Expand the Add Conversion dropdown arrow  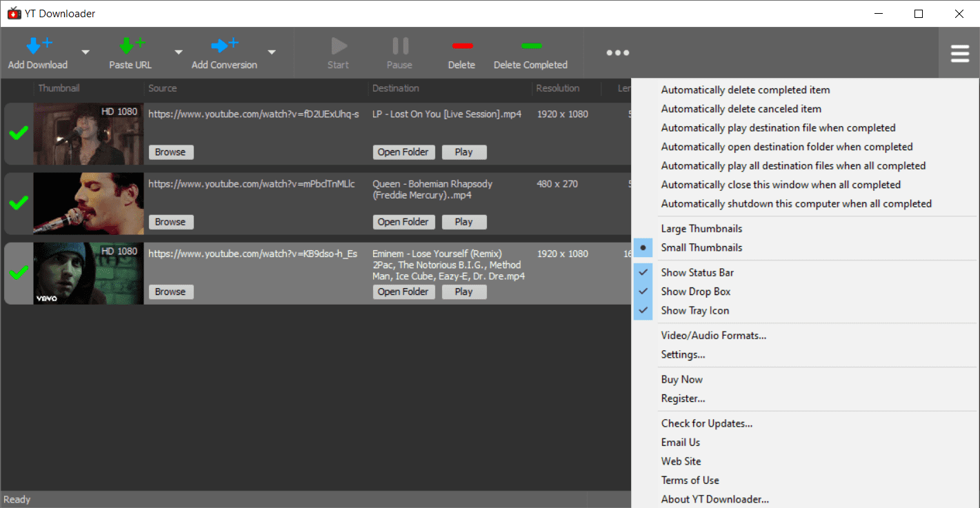point(272,52)
